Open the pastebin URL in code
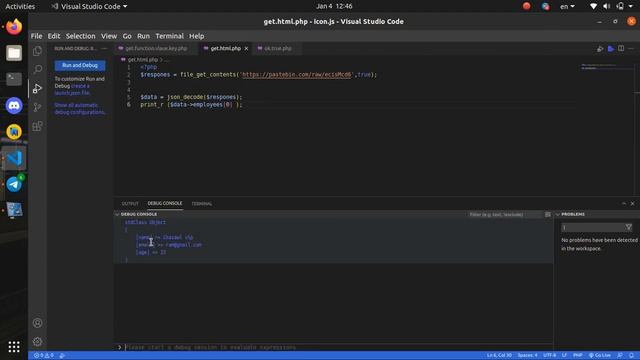Viewport: 640px width, 360px height. [297, 75]
